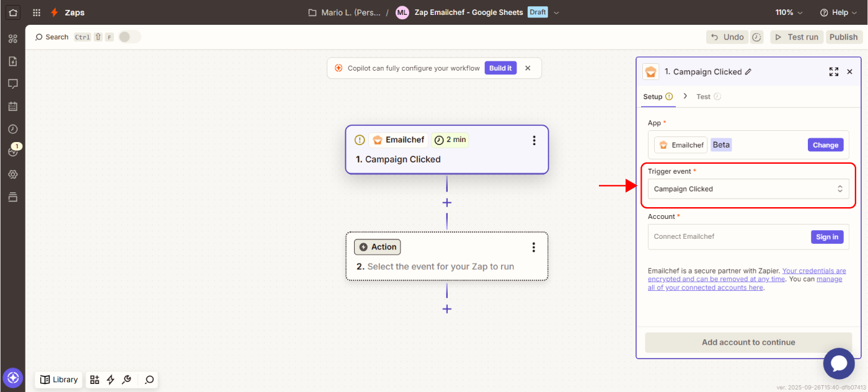Viewport: 868px width, 392px height.
Task: Add a step with plus below trigger
Action: coord(446,203)
